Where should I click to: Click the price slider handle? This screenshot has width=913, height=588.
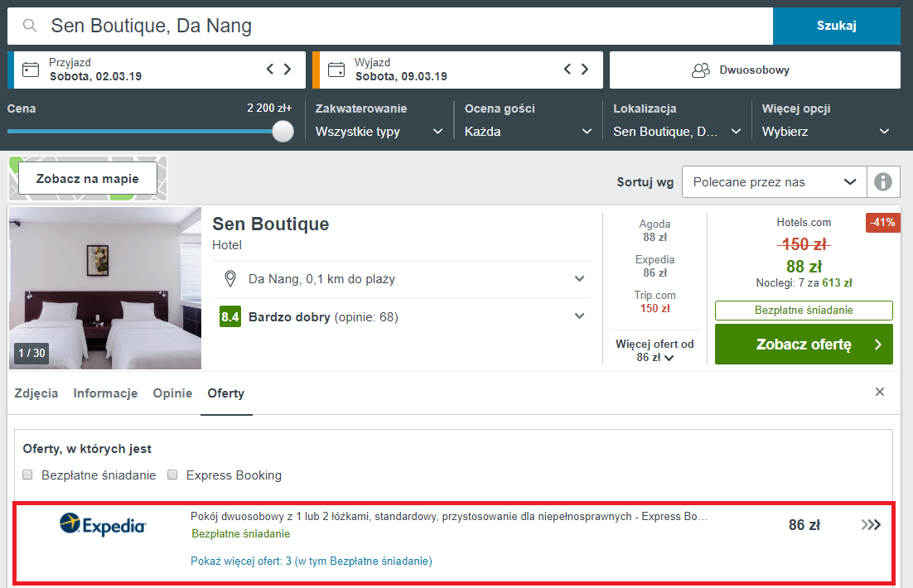coord(283,131)
